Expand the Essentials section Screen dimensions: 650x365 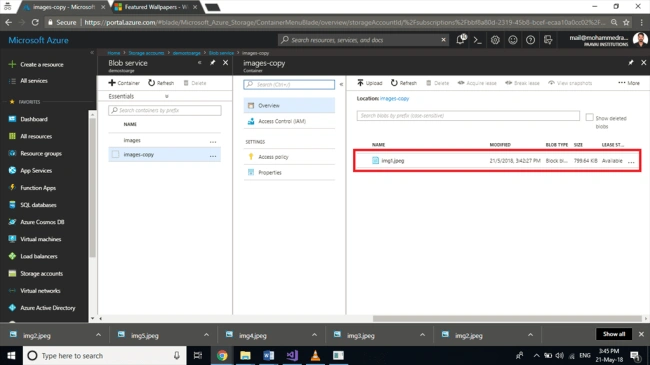pos(167,96)
